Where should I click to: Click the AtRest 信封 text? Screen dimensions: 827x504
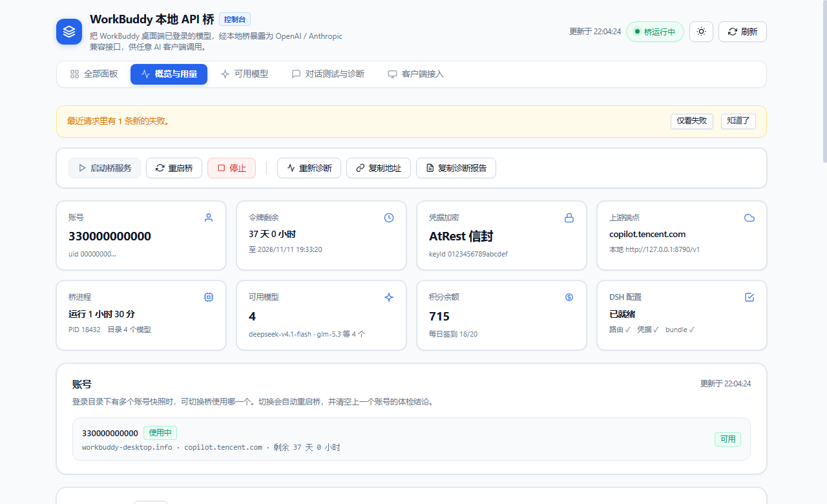coord(461,236)
